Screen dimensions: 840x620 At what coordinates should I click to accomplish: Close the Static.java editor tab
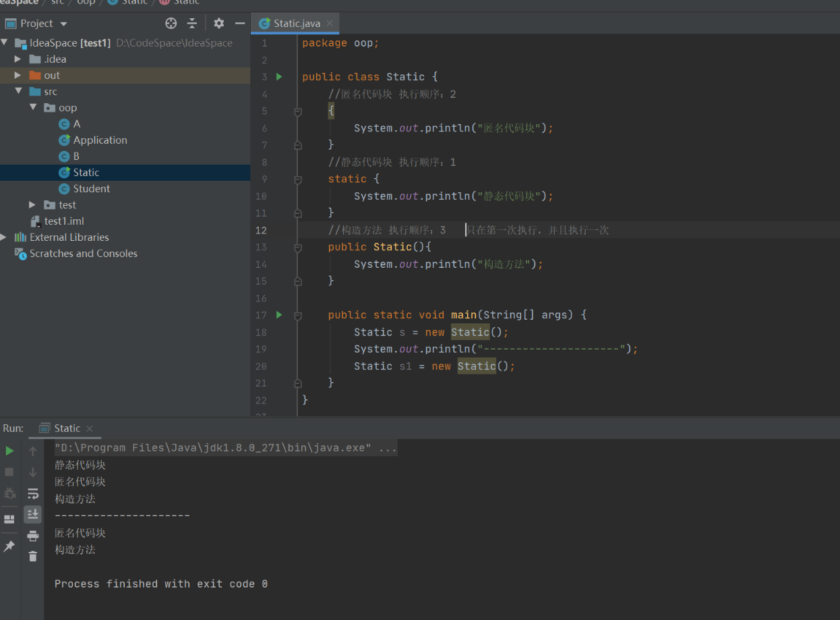(330, 24)
